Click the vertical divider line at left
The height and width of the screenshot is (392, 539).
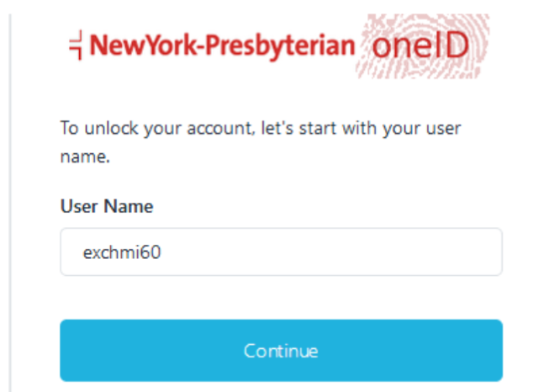[10, 196]
